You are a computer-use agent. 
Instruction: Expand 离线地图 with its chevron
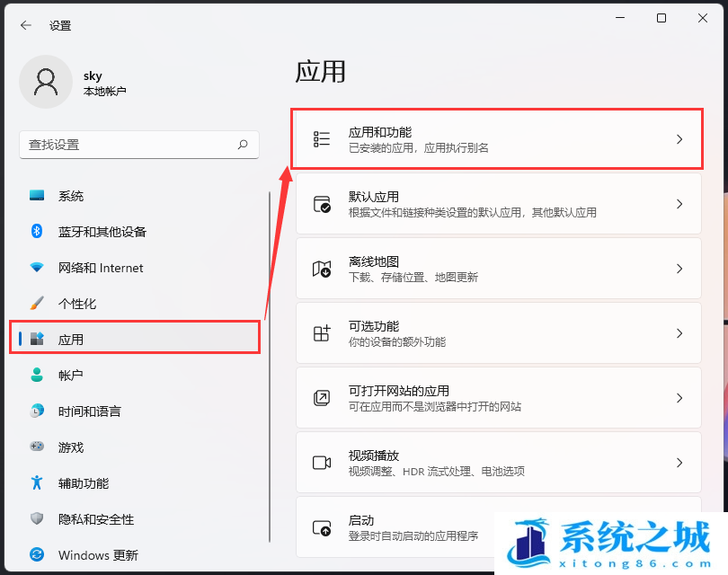679,269
